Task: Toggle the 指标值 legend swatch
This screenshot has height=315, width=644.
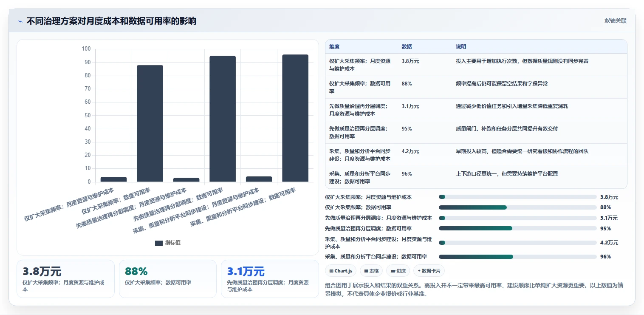Action: tap(159, 243)
